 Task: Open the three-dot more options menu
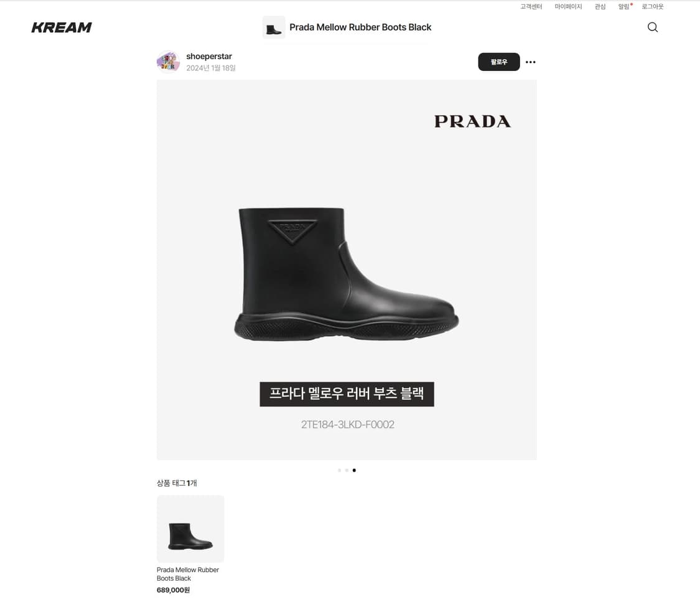tap(530, 62)
